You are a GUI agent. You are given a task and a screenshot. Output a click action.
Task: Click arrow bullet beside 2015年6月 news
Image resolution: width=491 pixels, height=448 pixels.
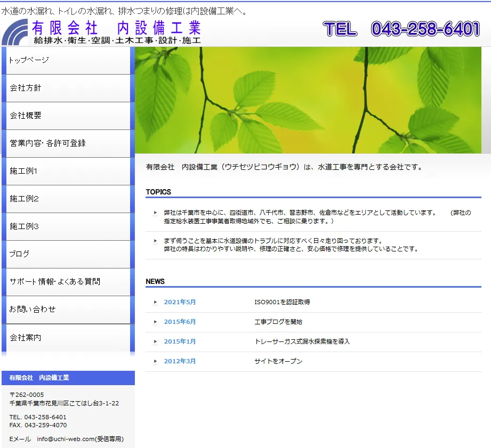(x=155, y=322)
